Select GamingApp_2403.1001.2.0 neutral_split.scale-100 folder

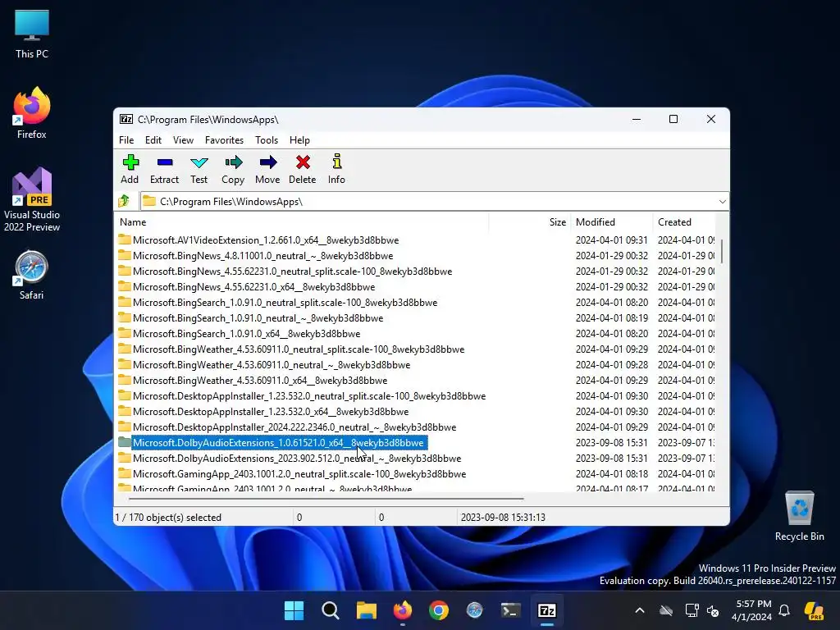tap(299, 473)
